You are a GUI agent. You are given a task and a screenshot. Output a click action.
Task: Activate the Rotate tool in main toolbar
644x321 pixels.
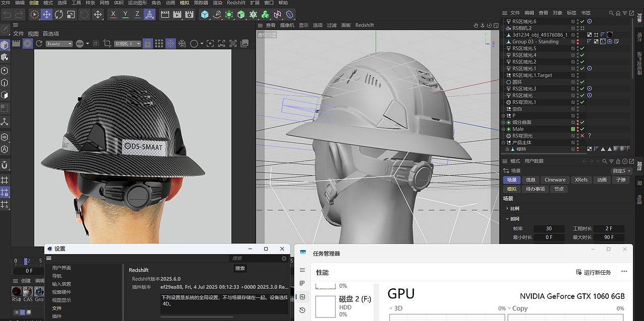click(x=59, y=15)
